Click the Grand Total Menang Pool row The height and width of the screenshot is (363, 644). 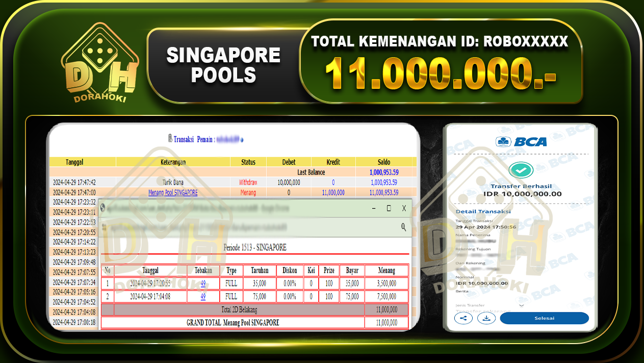tap(232, 322)
